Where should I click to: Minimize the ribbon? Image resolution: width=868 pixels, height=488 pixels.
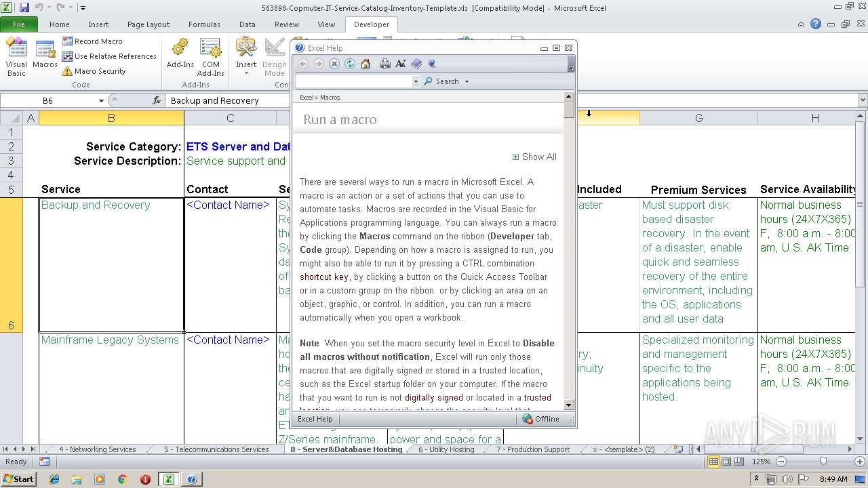[802, 24]
